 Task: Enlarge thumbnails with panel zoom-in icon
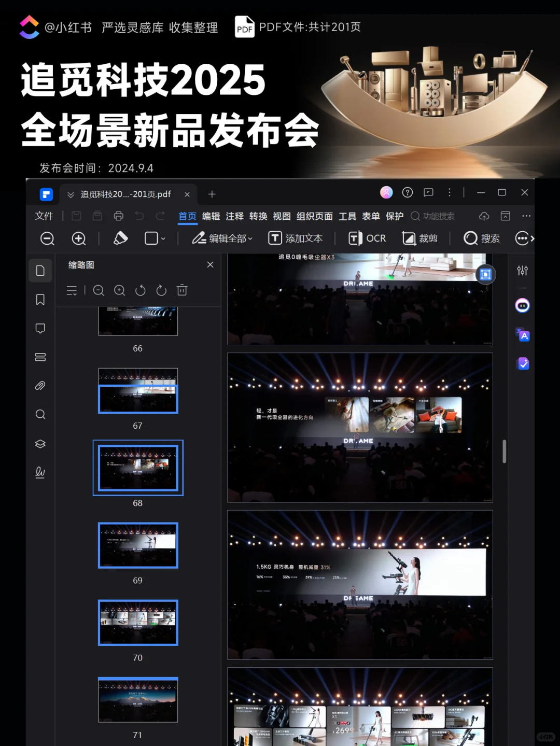[x=120, y=290]
